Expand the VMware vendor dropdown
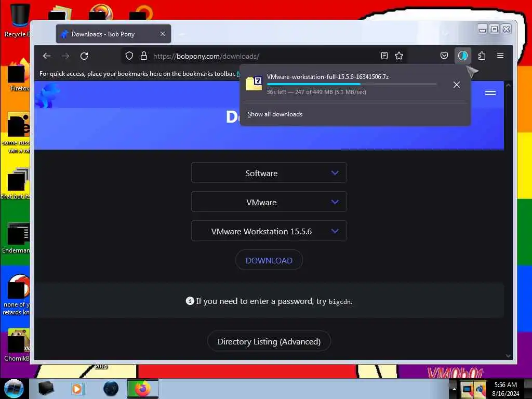The height and width of the screenshot is (399, 532). click(269, 202)
